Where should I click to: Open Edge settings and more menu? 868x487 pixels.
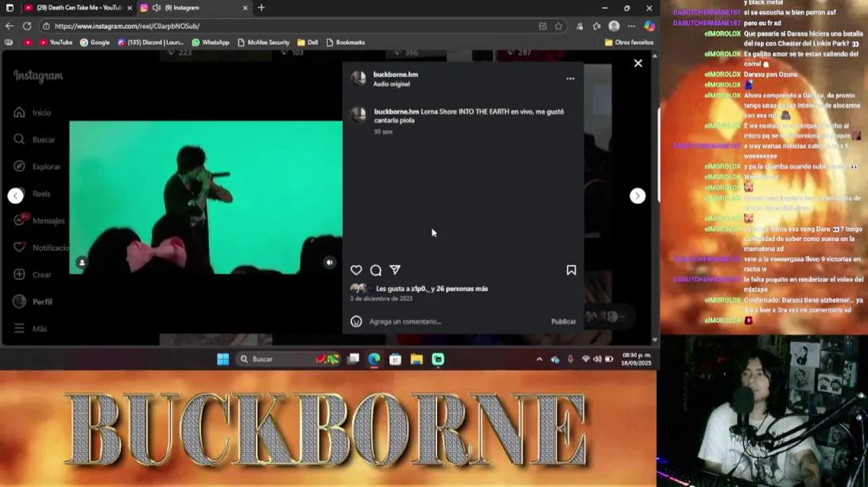[x=631, y=26]
